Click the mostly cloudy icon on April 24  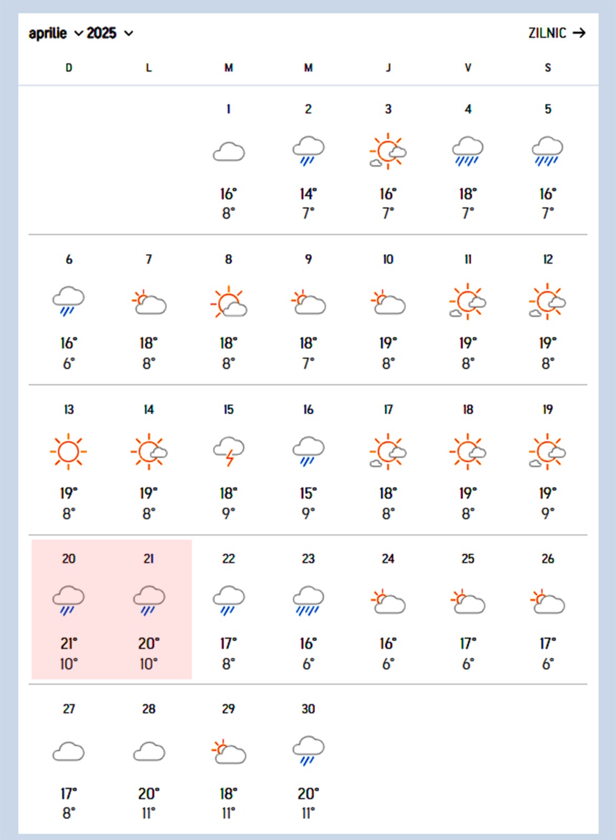pyautogui.click(x=388, y=602)
